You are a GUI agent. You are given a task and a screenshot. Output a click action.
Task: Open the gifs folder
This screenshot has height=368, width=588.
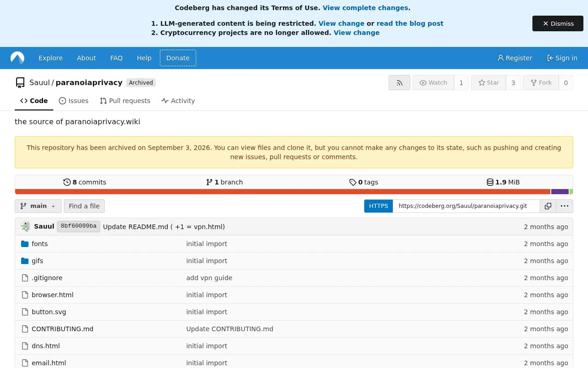click(x=37, y=261)
